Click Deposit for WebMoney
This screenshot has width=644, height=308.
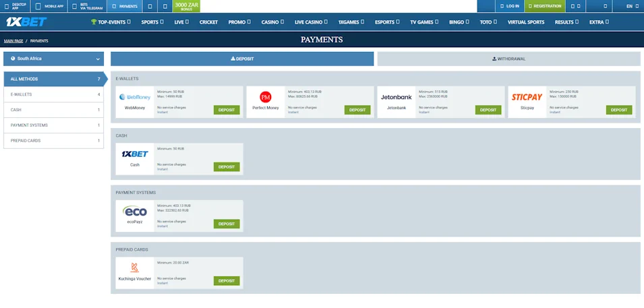[x=227, y=110]
